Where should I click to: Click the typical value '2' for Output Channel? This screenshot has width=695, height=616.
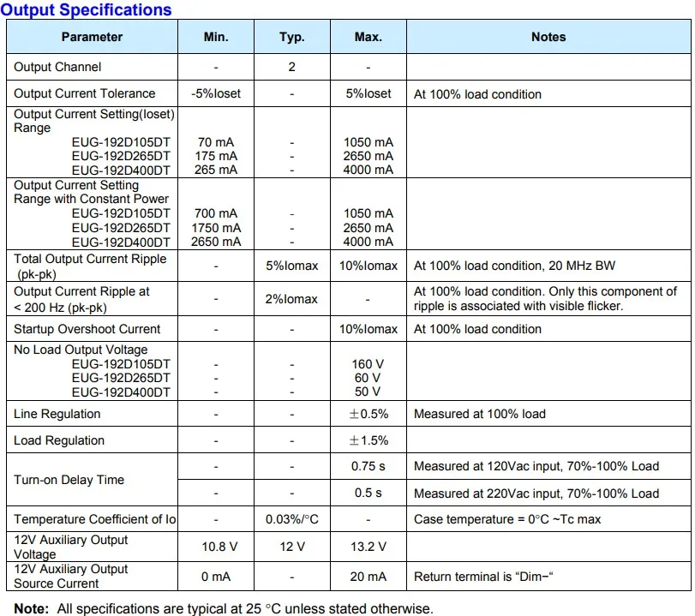click(x=291, y=67)
